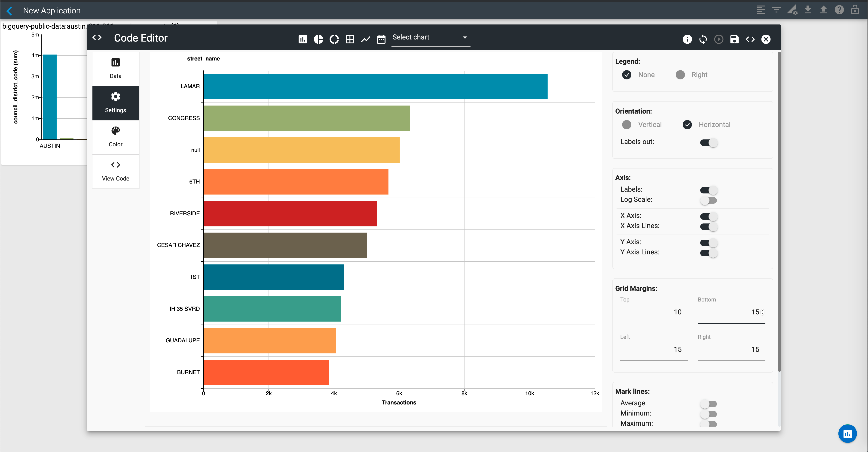The width and height of the screenshot is (868, 452).
Task: Click the Top grid margin field
Action: pyautogui.click(x=654, y=312)
